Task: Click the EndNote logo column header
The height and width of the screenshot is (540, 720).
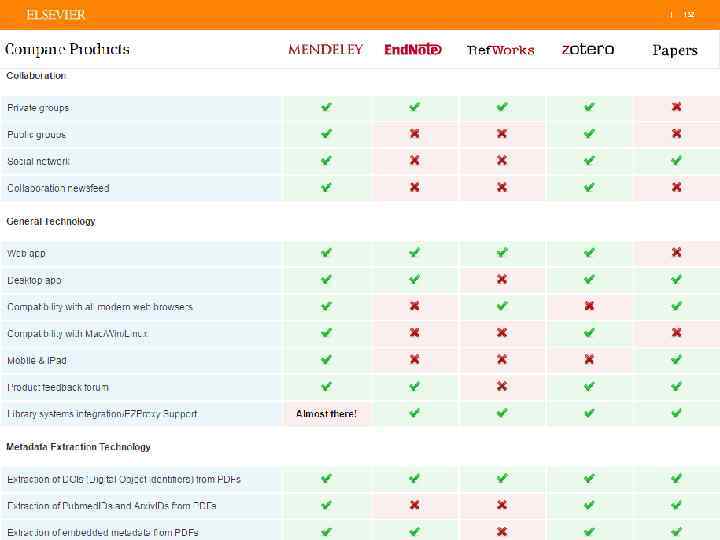Action: (413, 49)
